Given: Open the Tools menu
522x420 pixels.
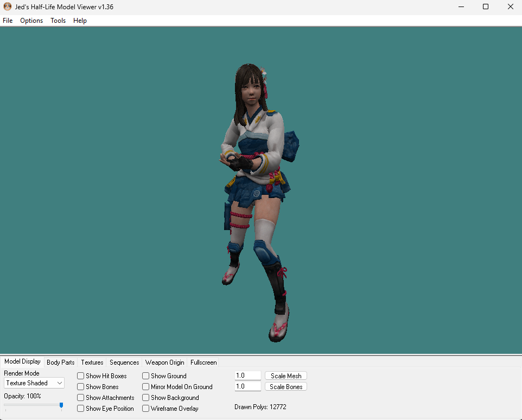Looking at the screenshot, I should [58, 21].
